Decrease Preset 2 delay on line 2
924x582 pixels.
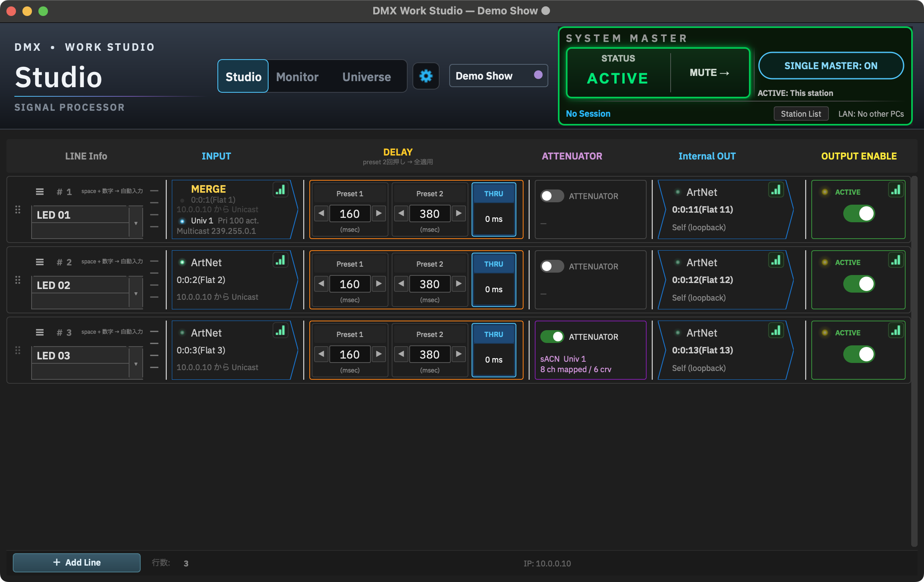pos(401,284)
